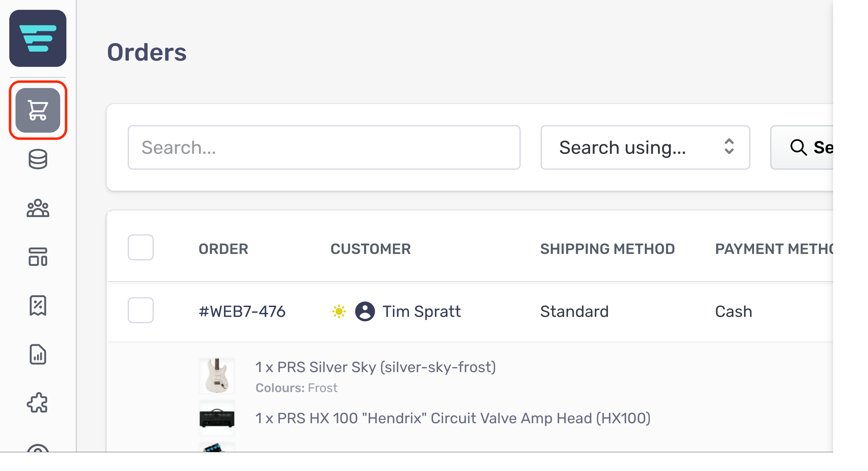Click the PRS Silver Sky guitar thumbnail
The image size is (868, 471).
point(217,376)
